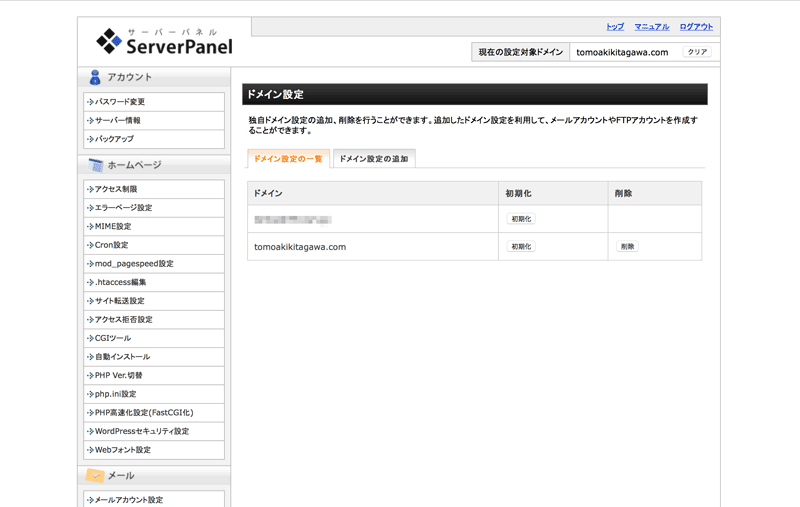Click the Mail section envelope icon
The height and width of the screenshot is (507, 800).
point(95,475)
